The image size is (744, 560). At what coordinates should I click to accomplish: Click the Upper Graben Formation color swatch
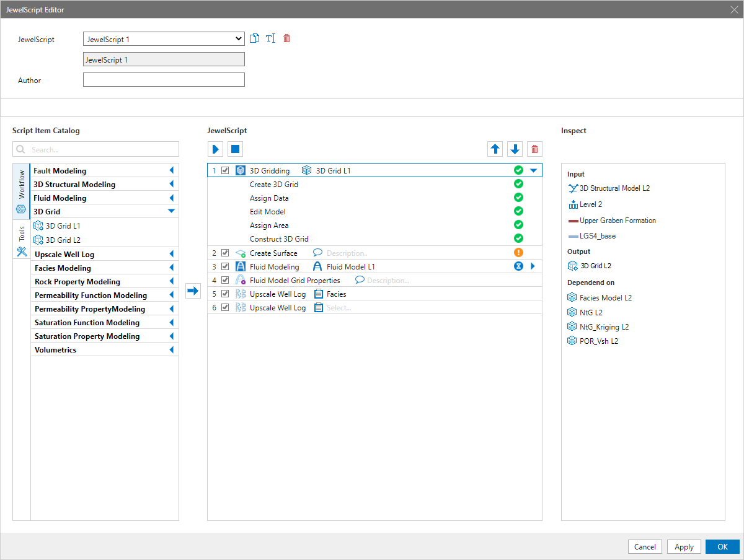point(573,221)
